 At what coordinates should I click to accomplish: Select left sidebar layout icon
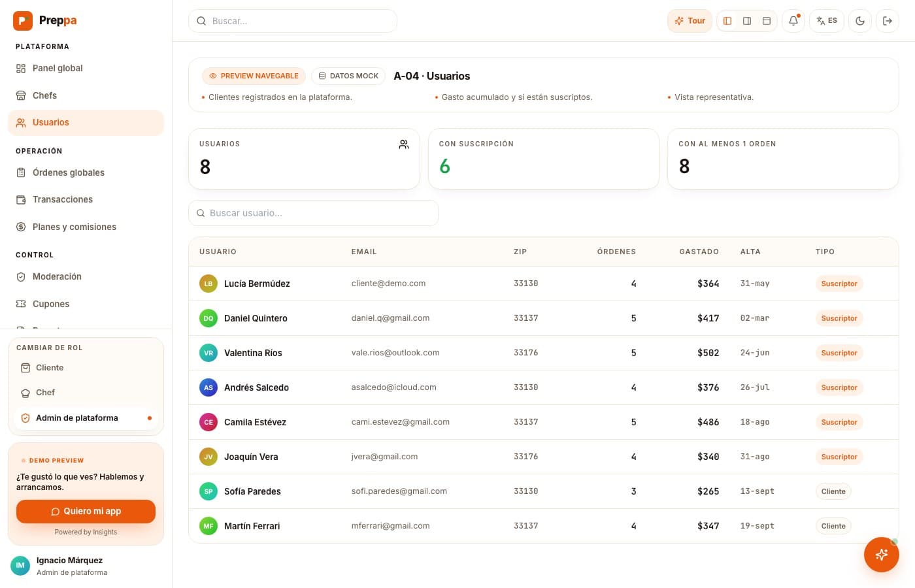pos(727,21)
